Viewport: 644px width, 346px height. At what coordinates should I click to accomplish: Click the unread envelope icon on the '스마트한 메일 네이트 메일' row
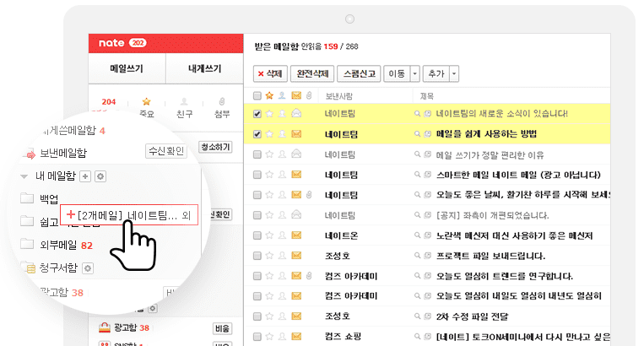point(296,175)
